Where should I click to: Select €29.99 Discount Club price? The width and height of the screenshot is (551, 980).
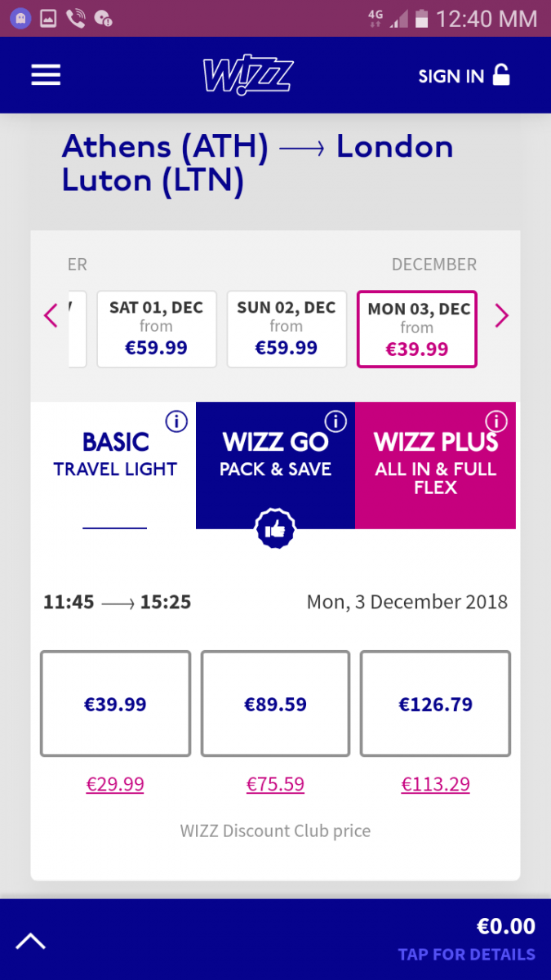point(115,785)
